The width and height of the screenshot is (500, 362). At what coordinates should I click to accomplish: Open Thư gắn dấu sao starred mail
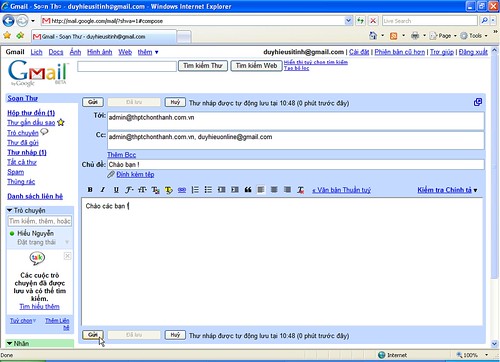[31, 123]
